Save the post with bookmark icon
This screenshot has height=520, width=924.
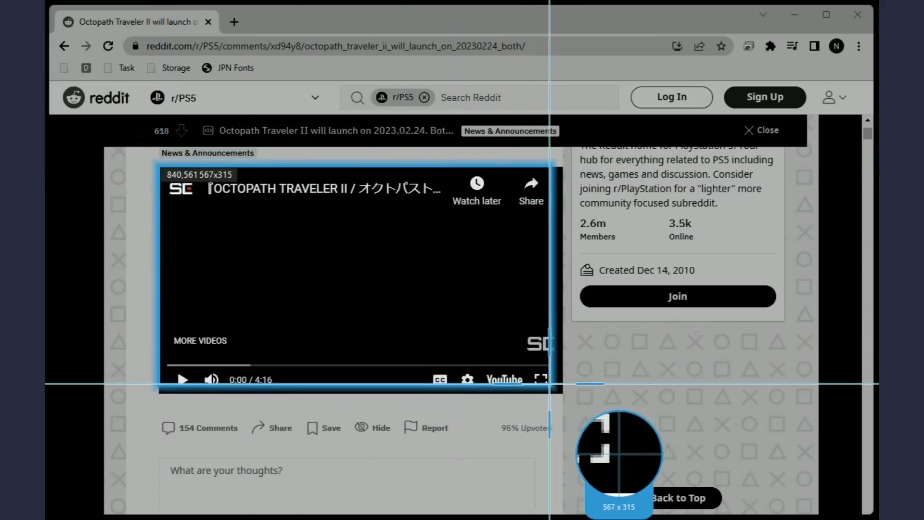coord(323,428)
